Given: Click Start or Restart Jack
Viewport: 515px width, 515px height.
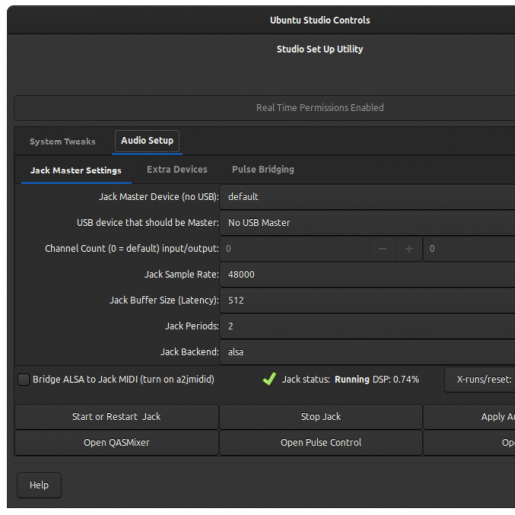Looking at the screenshot, I should (116, 417).
